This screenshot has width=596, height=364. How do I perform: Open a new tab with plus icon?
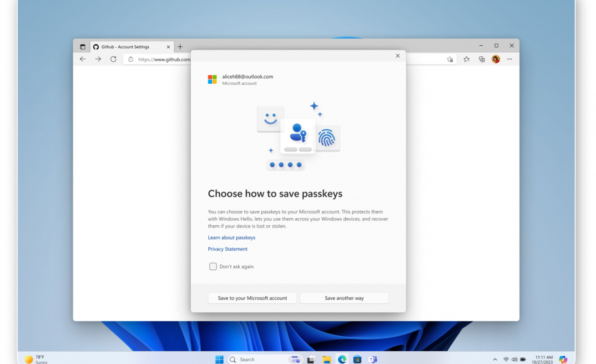180,47
